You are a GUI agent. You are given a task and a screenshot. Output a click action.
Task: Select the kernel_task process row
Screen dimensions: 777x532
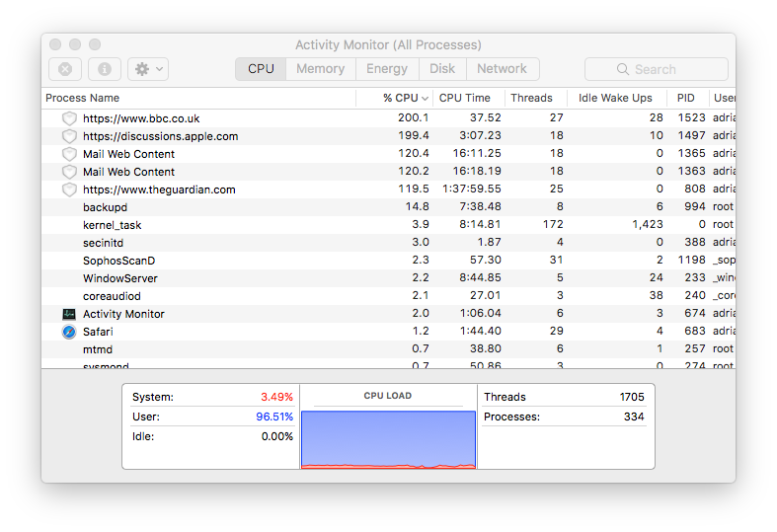[x=389, y=225]
